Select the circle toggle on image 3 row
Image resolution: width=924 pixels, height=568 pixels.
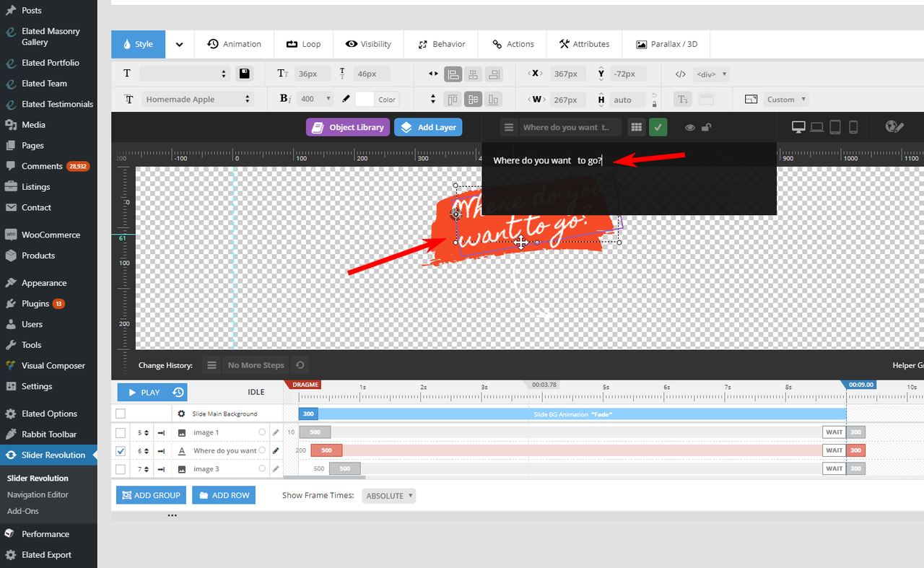(x=262, y=469)
